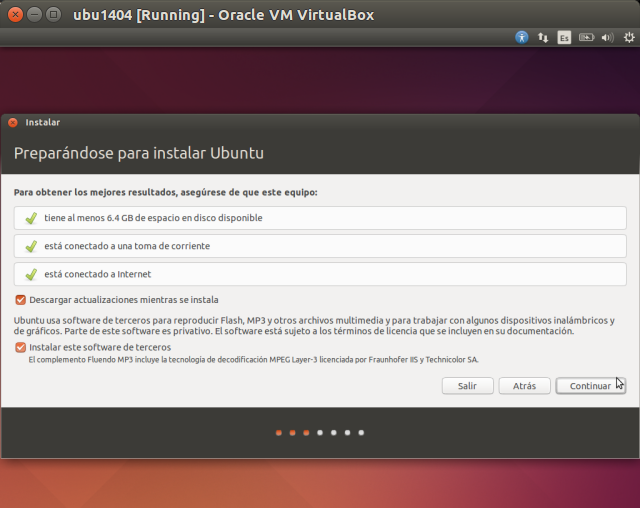Click the Instalar dialog title
Image resolution: width=640 pixels, height=508 pixels.
coord(42,122)
